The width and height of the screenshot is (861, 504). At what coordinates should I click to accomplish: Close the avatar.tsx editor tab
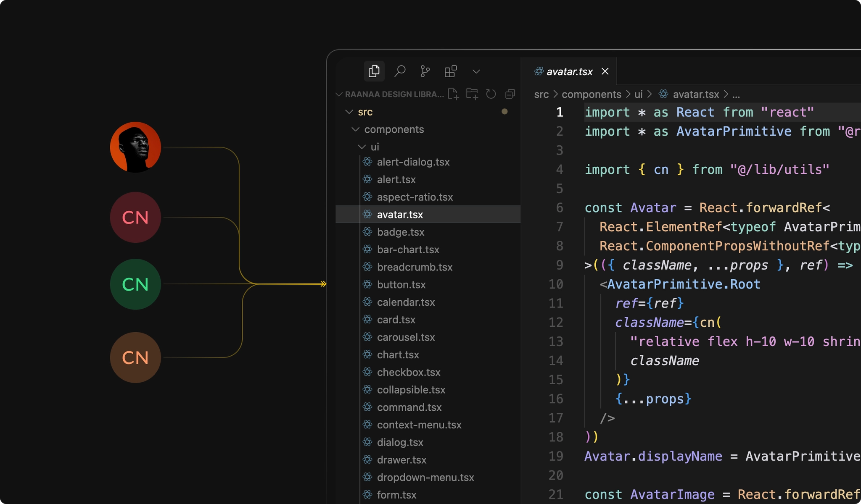605,71
